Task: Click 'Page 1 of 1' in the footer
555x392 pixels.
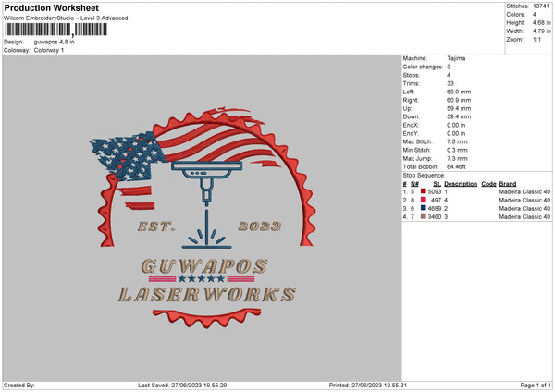Action: coord(536,385)
